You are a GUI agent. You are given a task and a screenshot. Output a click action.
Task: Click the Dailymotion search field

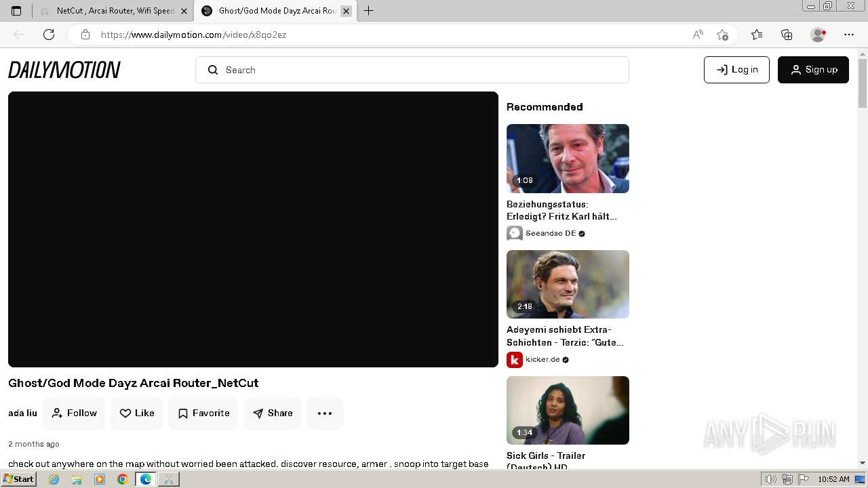coord(412,70)
